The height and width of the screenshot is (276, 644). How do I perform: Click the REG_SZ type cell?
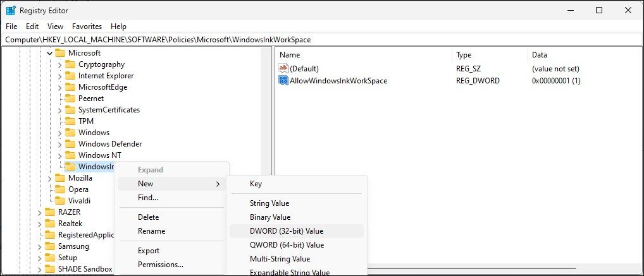[x=468, y=69]
